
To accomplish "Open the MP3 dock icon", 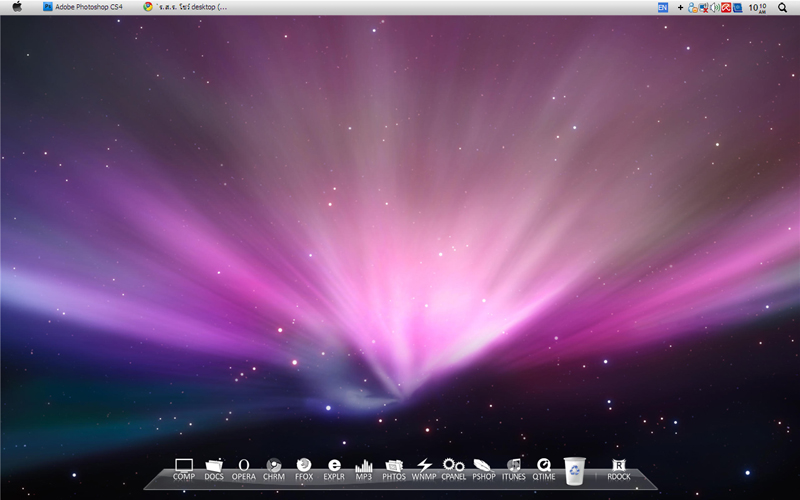I will tap(364, 469).
